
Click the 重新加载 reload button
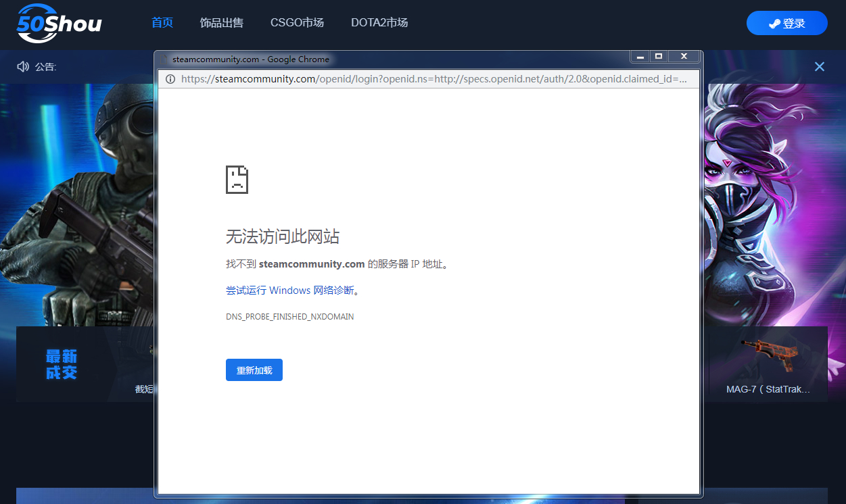click(254, 370)
